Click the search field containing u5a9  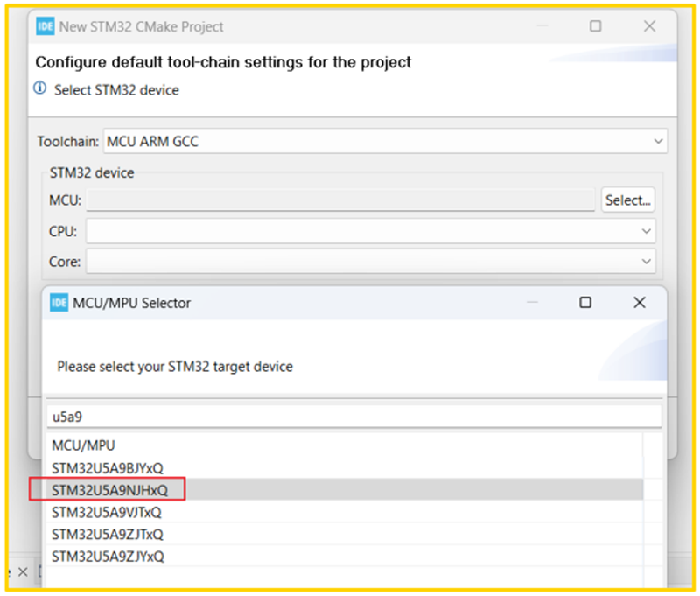coord(354,417)
